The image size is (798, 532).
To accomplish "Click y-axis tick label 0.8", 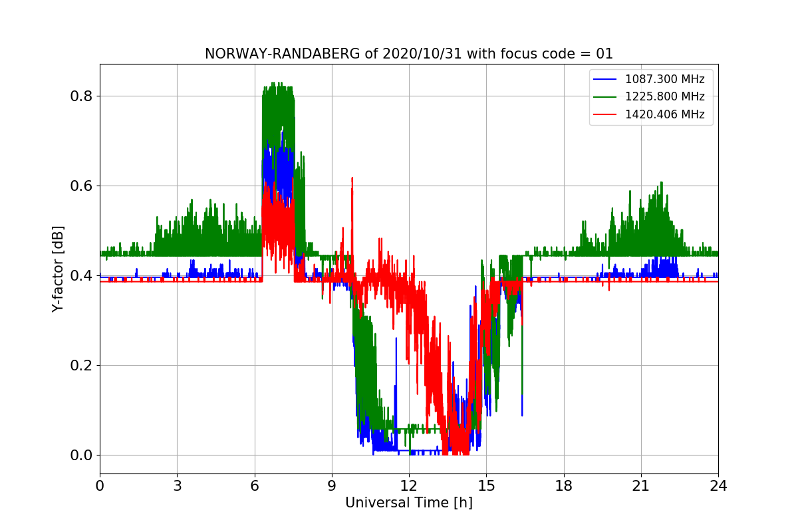I will point(81,96).
